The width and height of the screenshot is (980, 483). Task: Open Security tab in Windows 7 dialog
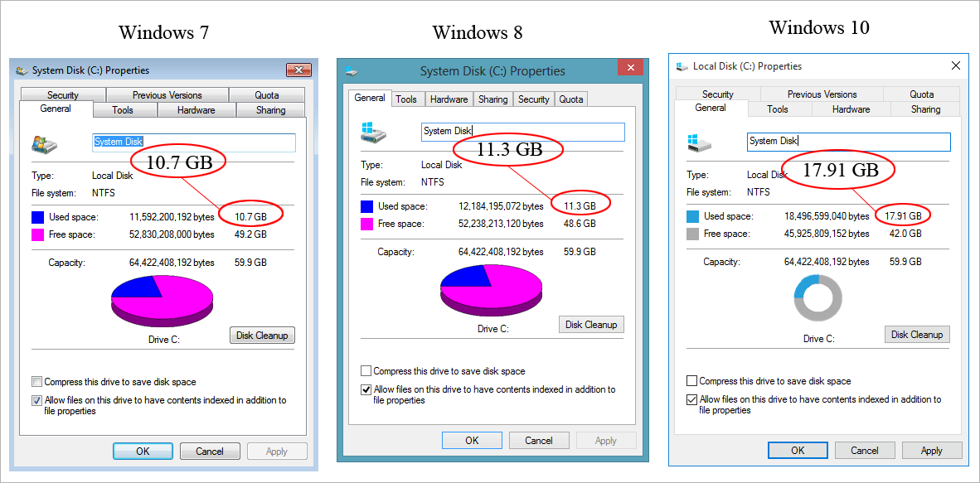63,95
